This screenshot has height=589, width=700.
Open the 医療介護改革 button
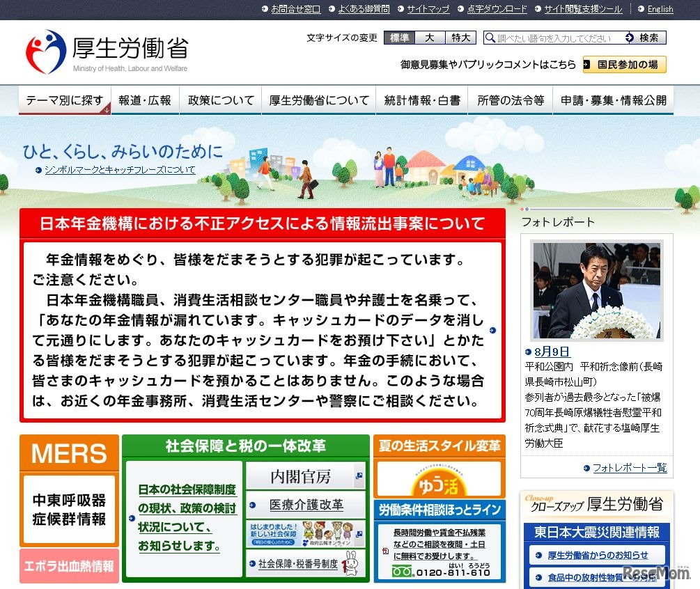[306, 505]
